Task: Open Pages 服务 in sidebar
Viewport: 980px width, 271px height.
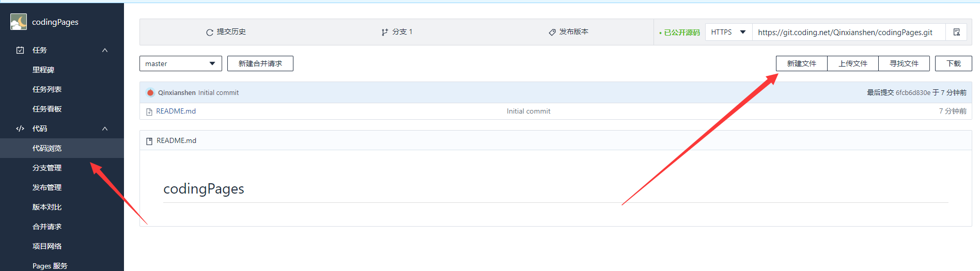Action: click(50, 266)
